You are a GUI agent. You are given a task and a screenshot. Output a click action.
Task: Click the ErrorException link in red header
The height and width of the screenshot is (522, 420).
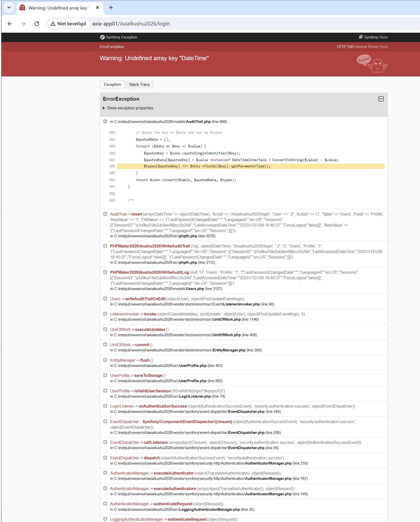[x=112, y=47]
